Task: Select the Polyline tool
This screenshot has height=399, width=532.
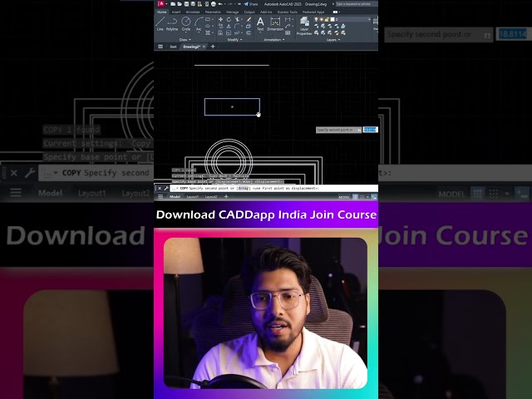Action: click(172, 23)
